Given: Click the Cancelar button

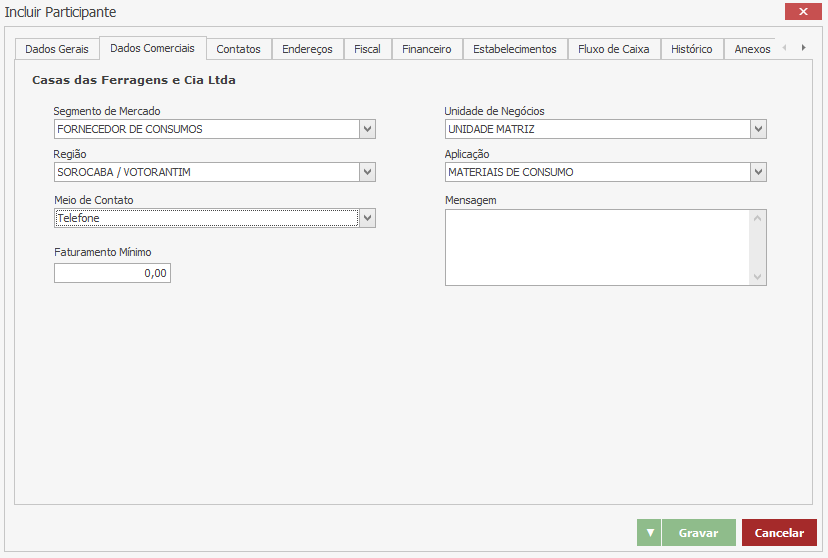Looking at the screenshot, I should (x=779, y=533).
